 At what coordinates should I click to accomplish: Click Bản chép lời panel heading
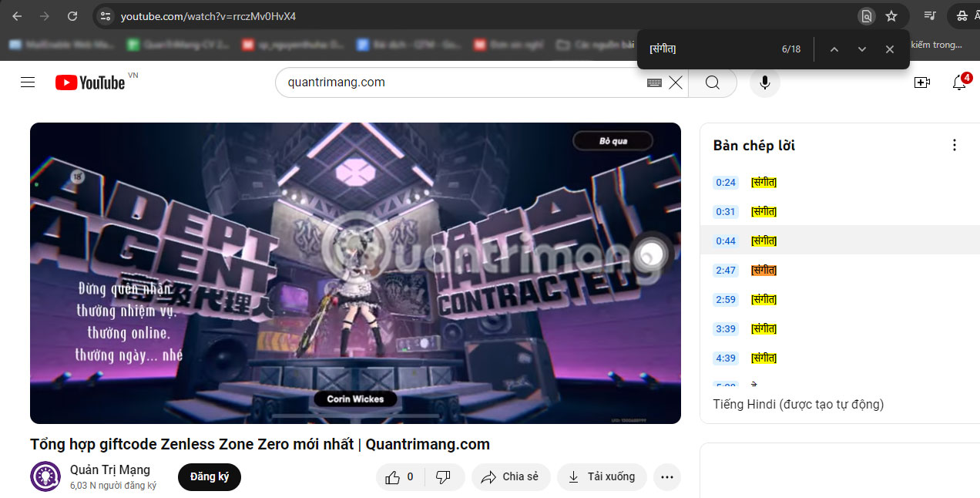[x=753, y=146]
